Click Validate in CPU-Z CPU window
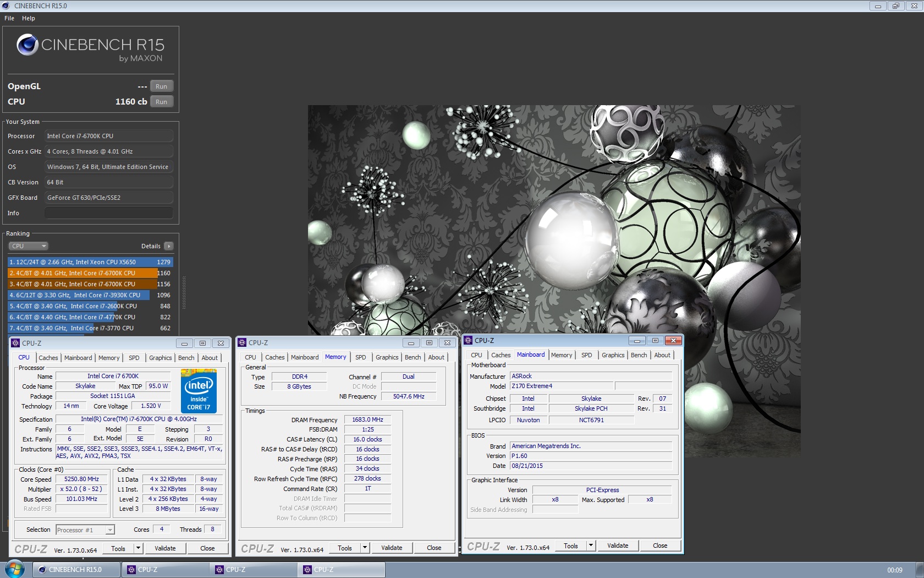The height and width of the screenshot is (578, 924). (x=165, y=548)
